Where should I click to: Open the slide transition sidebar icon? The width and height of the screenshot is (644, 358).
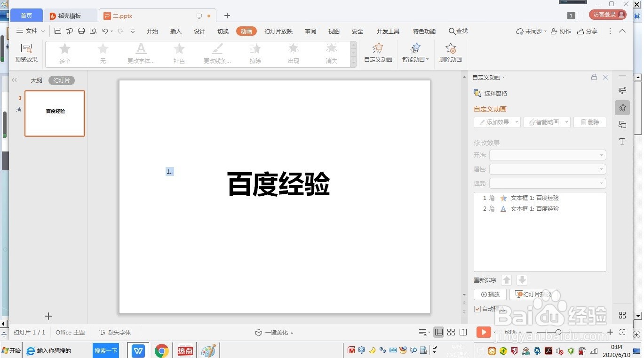pos(622,125)
